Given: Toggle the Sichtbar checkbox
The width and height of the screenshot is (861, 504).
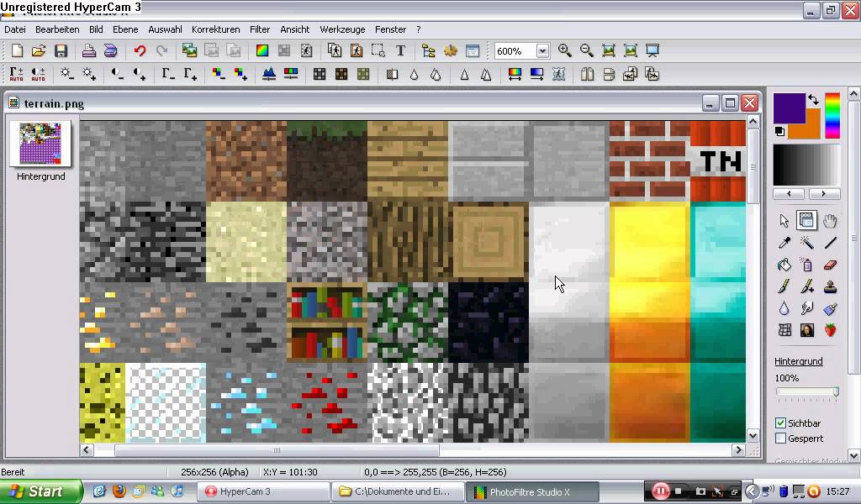Looking at the screenshot, I should 780,423.
